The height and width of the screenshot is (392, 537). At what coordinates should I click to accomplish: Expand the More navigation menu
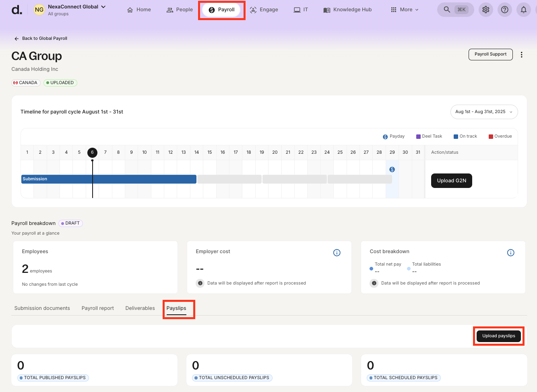tap(405, 10)
